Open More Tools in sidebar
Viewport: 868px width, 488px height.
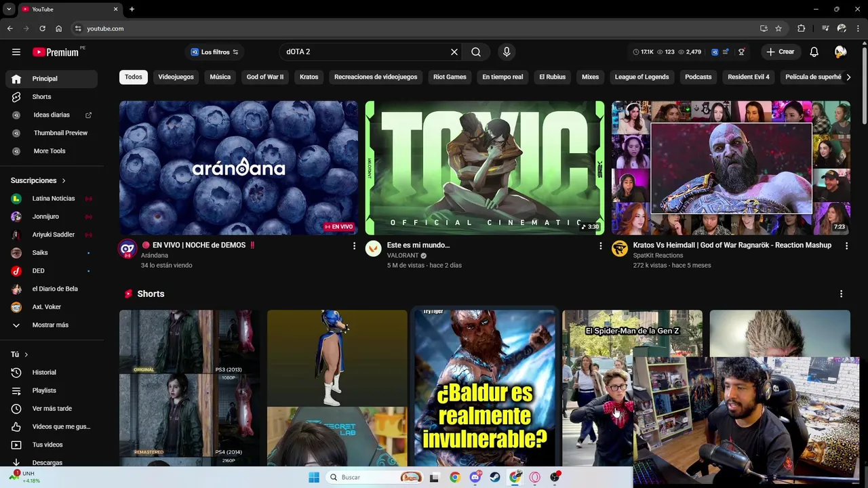click(x=52, y=151)
